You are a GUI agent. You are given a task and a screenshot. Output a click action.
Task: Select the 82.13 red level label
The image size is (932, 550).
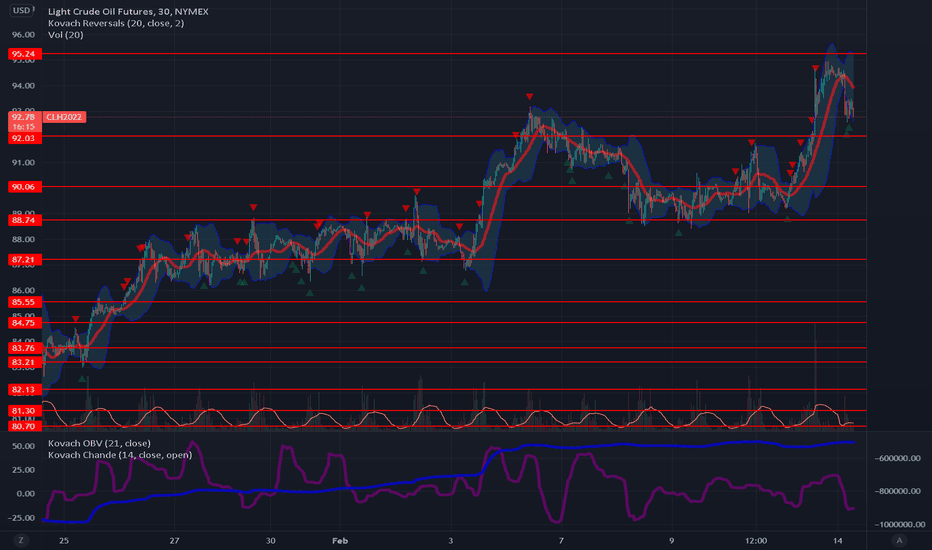pos(23,390)
